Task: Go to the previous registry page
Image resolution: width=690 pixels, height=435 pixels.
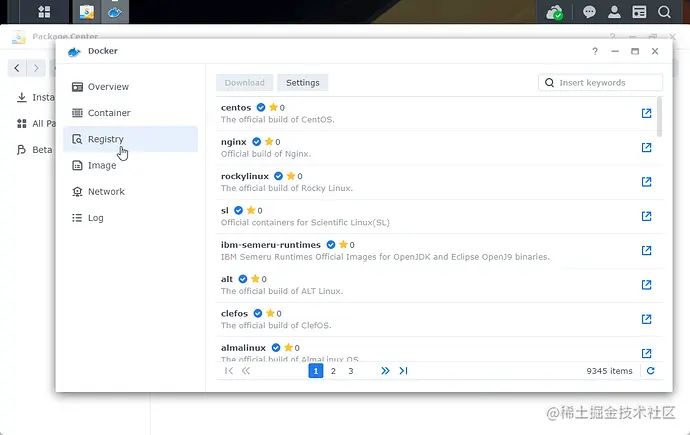Action: pos(246,371)
